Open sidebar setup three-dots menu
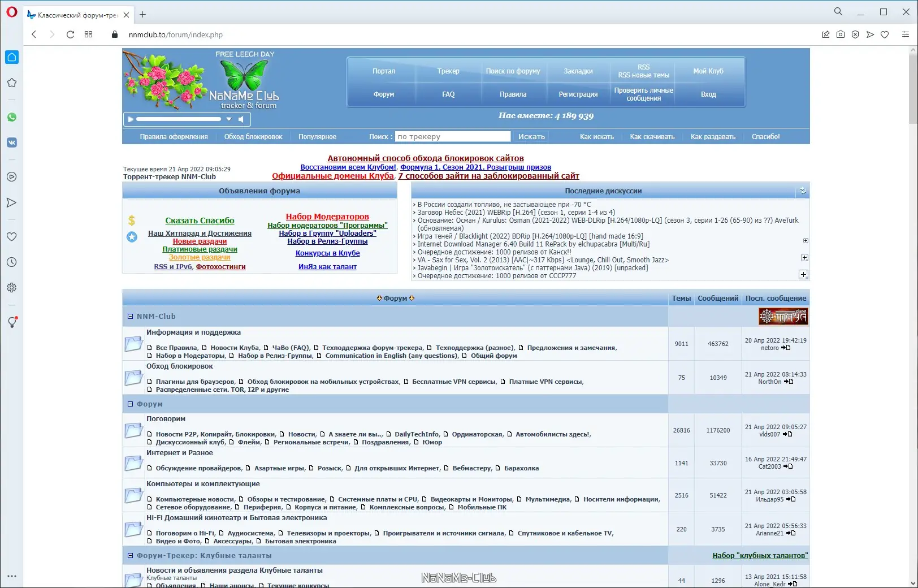This screenshot has width=918, height=588. point(12,576)
